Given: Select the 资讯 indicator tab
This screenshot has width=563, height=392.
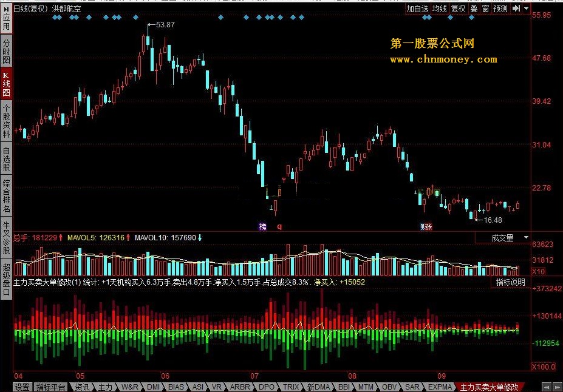Looking at the screenshot, I should click(x=82, y=387).
